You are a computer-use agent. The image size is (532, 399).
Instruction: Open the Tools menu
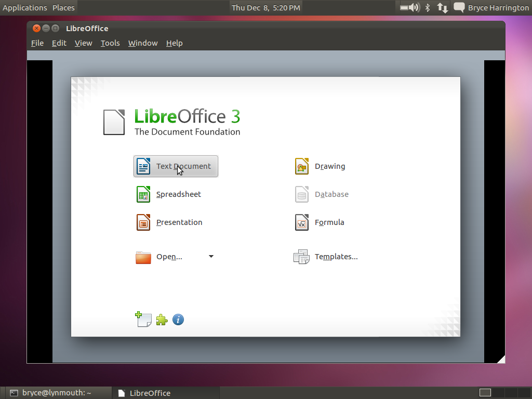(110, 43)
